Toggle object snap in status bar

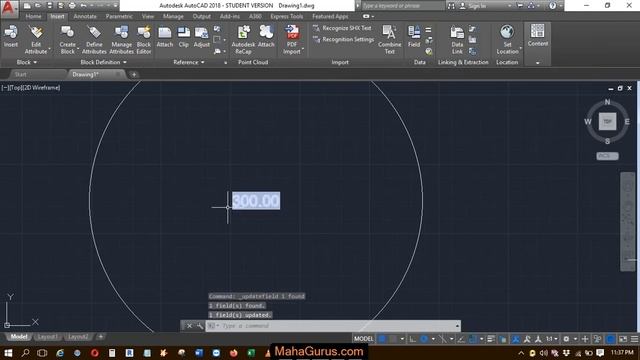pyautogui.click(x=473, y=339)
